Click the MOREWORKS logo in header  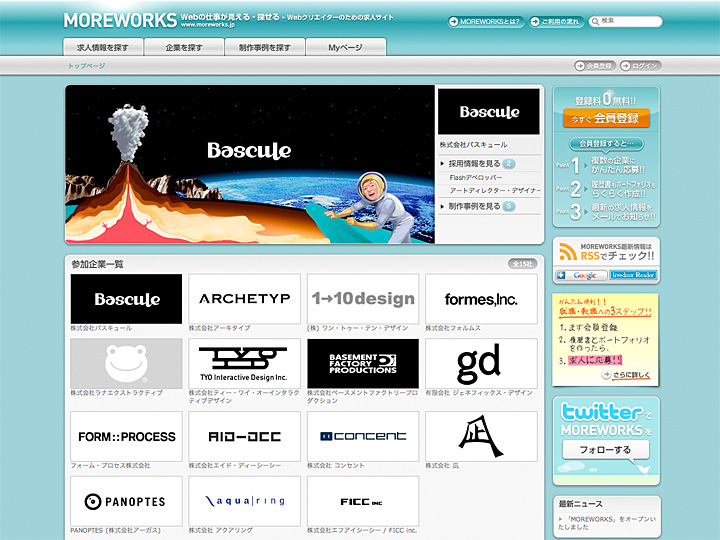[x=118, y=20]
